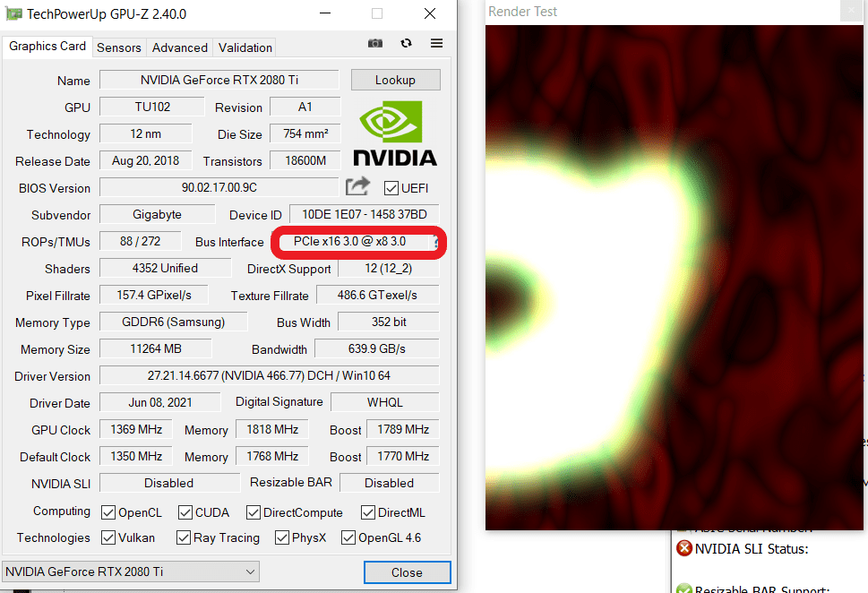Click the BIOS Version field 90.02.17.00.9C
868x593 pixels.
click(x=219, y=187)
